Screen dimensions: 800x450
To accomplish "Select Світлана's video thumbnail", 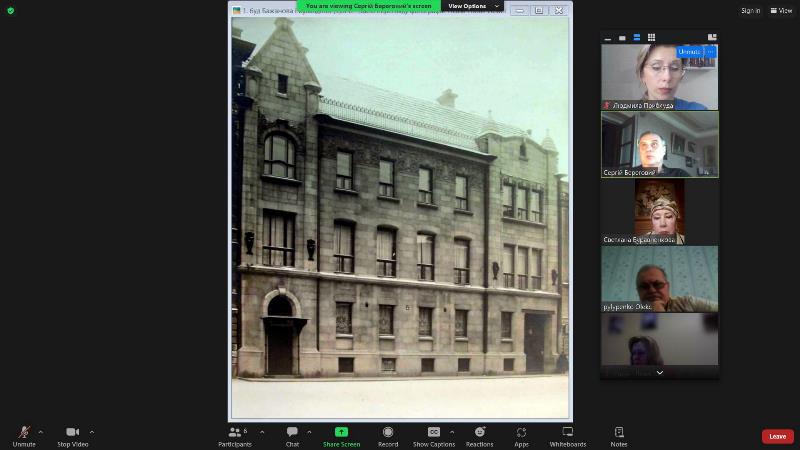I will 660,212.
